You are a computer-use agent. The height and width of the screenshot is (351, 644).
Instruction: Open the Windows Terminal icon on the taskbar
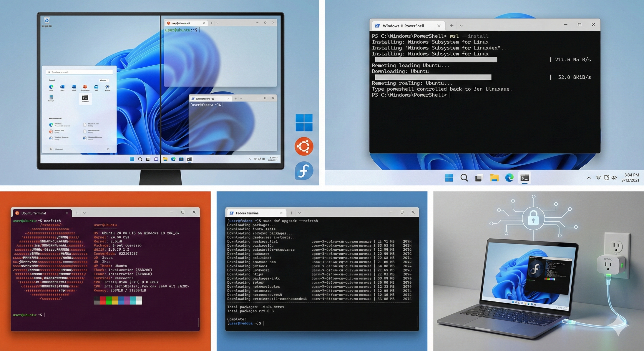tap(524, 178)
